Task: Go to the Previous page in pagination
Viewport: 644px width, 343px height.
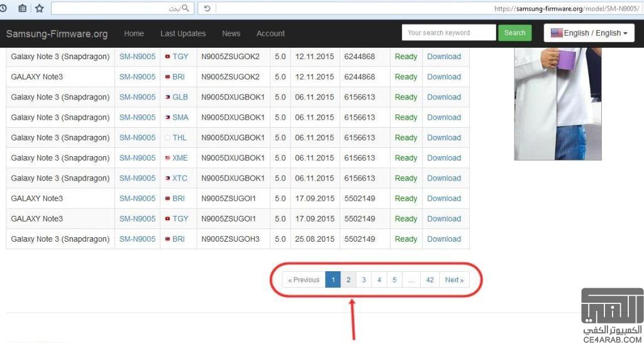Action: point(304,279)
